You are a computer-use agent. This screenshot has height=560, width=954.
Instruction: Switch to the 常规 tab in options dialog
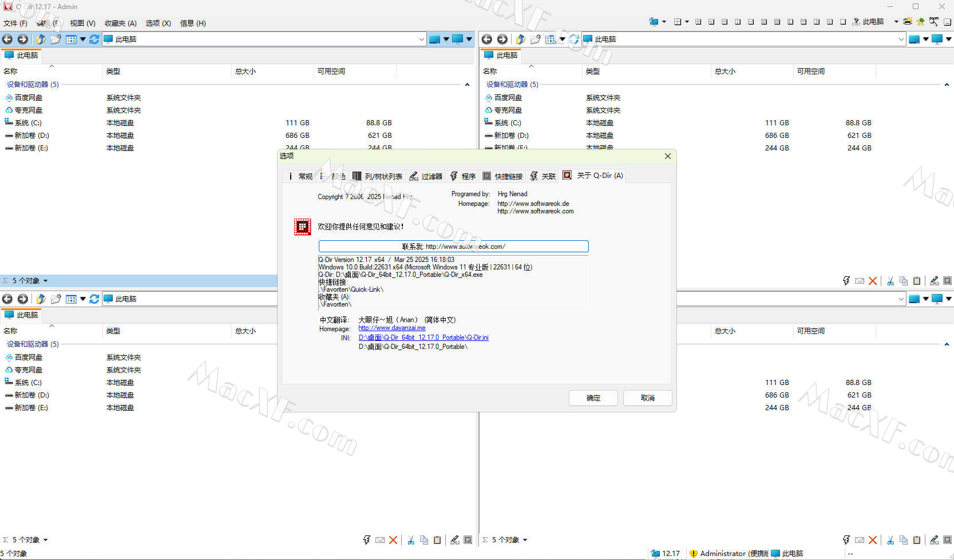pyautogui.click(x=300, y=176)
